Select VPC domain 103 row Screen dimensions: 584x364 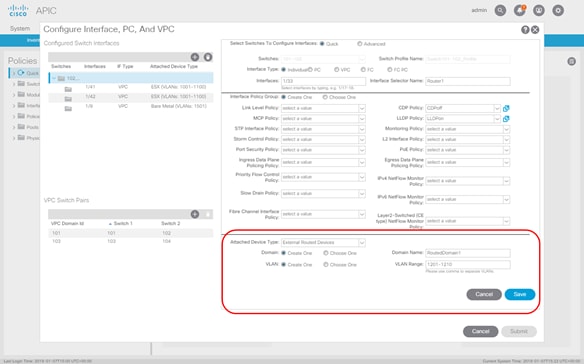[130, 241]
